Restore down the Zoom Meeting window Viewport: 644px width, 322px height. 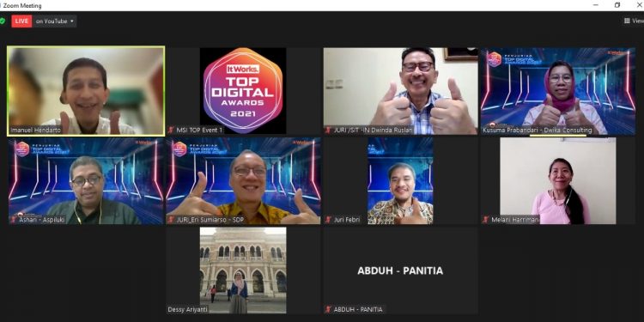(x=617, y=5)
